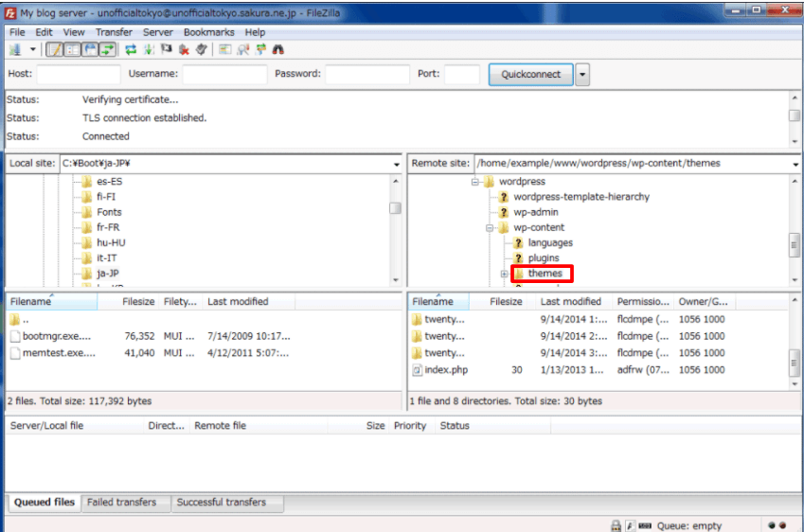Open Remote site path dropdown
The image size is (804, 532).
click(x=795, y=164)
